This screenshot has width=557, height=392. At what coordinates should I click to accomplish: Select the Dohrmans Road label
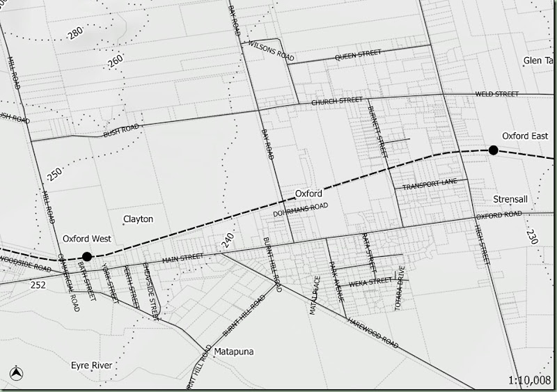pyautogui.click(x=301, y=210)
